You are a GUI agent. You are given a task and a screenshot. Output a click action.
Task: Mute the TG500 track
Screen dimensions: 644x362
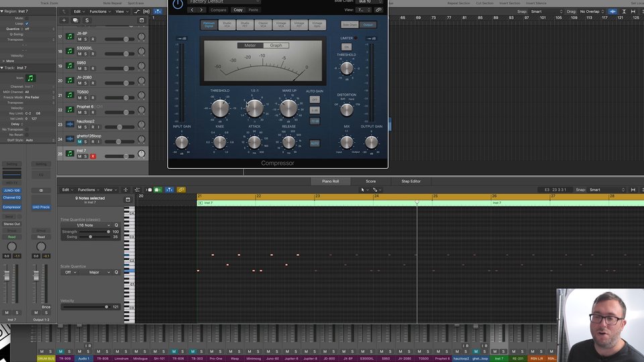pos(80,98)
